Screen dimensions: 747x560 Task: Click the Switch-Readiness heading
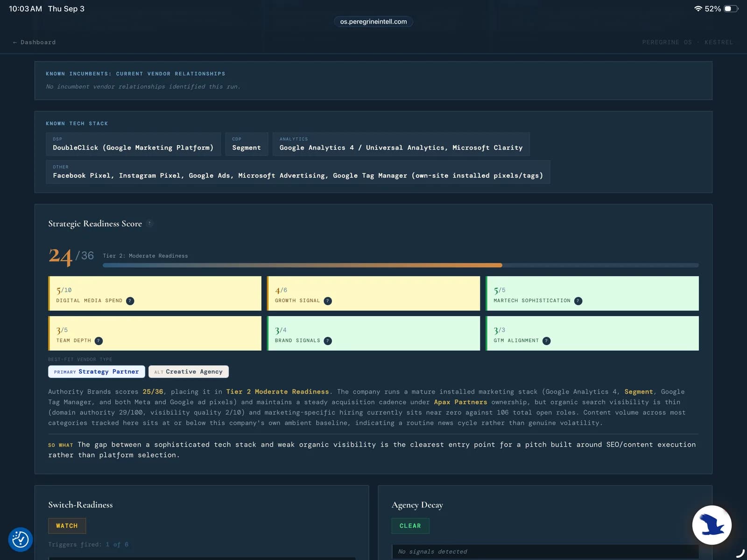80,505
